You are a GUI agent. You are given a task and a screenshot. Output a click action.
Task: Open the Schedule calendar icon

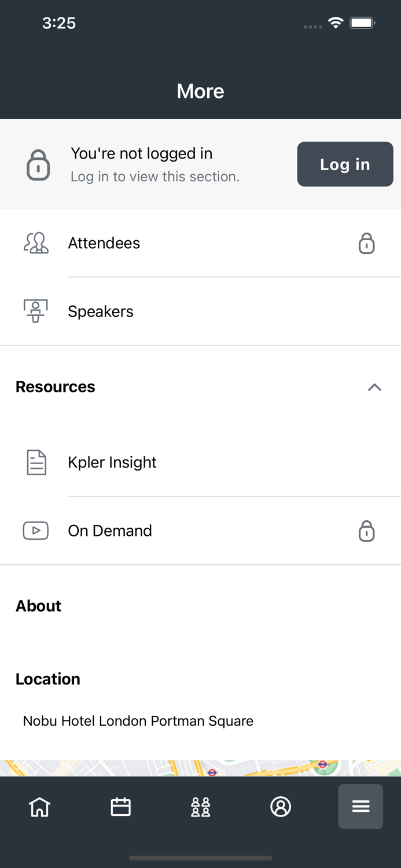120,806
